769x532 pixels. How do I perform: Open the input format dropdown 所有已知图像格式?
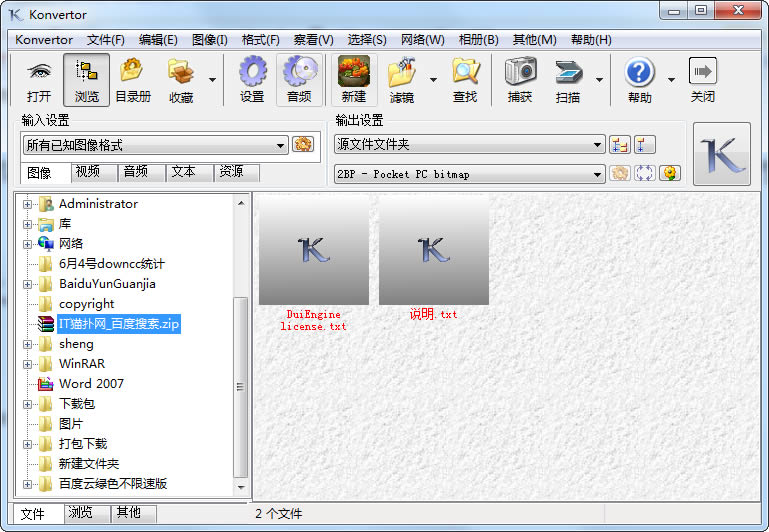pos(155,145)
